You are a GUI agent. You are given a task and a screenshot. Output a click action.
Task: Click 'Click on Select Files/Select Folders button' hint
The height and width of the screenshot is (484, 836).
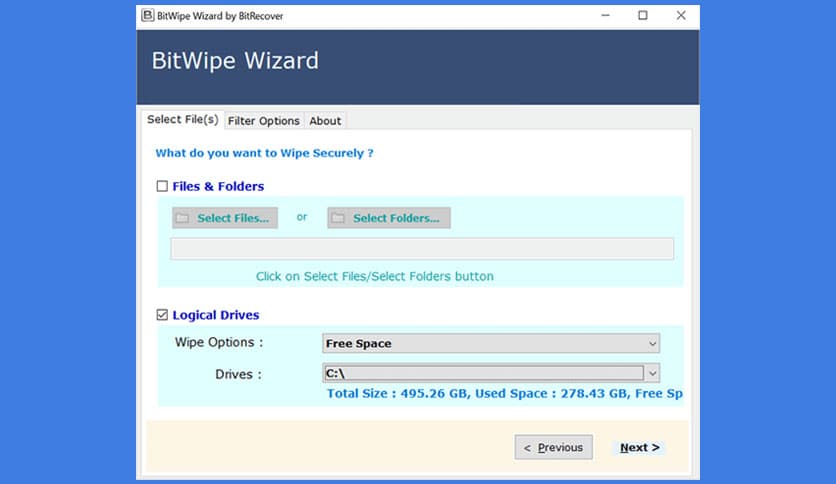coord(375,276)
